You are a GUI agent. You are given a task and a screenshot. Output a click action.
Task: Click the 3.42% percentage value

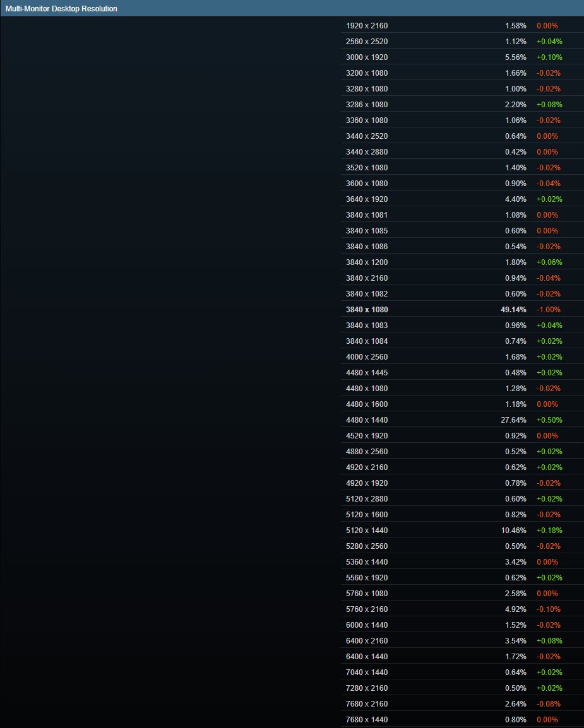pyautogui.click(x=516, y=562)
